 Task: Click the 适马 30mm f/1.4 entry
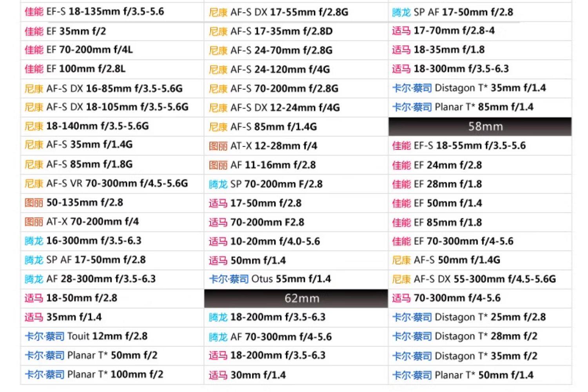tap(296, 375)
